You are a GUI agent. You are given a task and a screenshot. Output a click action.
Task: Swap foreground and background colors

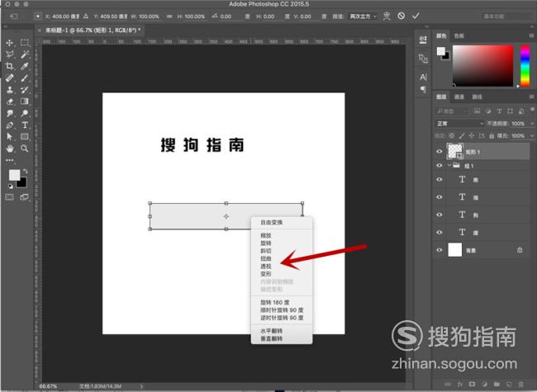(25, 171)
